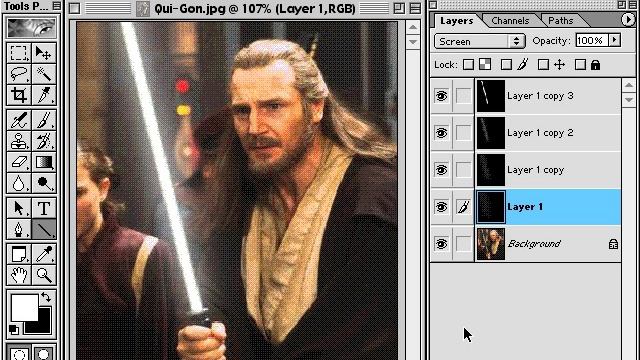Enable lock all checkbox
The height and width of the screenshot is (360, 640).
580,64
